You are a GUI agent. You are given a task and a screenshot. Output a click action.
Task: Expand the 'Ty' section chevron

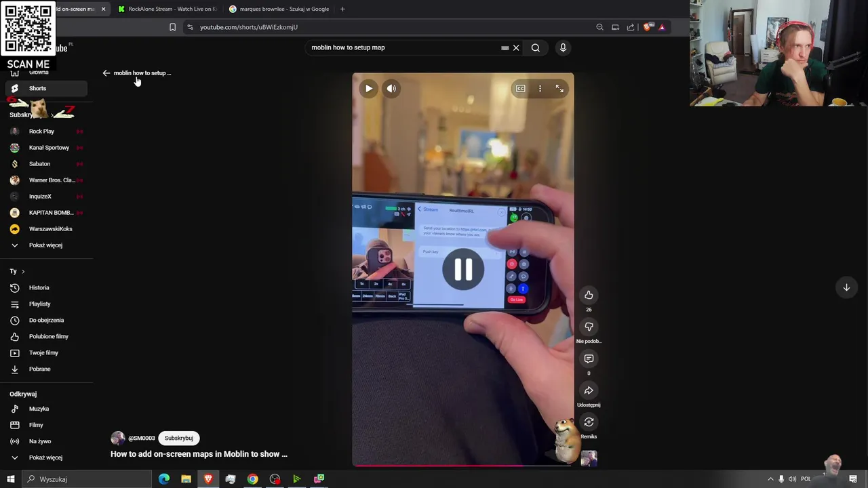[x=22, y=271]
